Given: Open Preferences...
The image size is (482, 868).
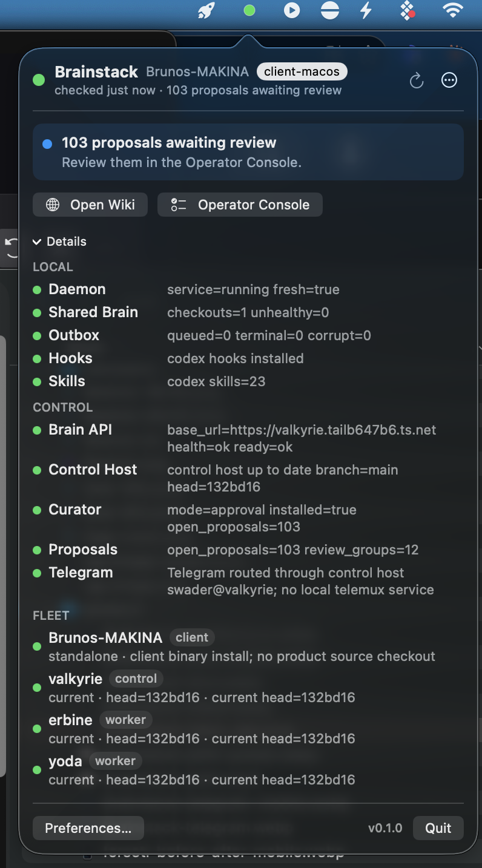Looking at the screenshot, I should coord(88,828).
